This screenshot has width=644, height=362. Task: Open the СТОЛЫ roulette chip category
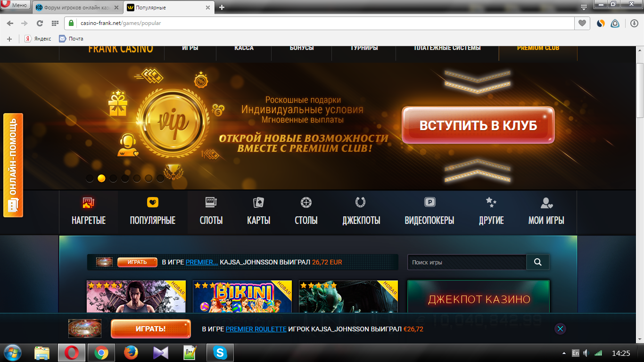click(x=306, y=212)
